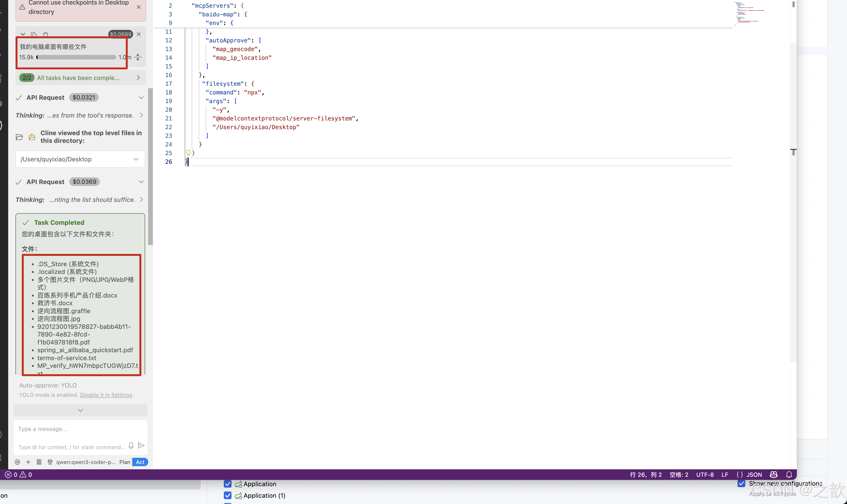Click the notification bell in status bar
Screen dimensions: 847x504
click(789, 474)
